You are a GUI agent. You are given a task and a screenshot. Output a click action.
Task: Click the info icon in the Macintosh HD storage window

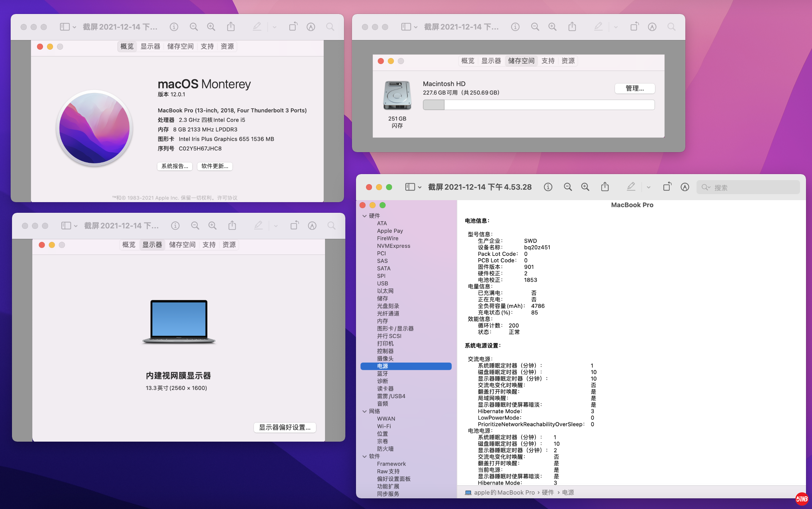(x=515, y=27)
